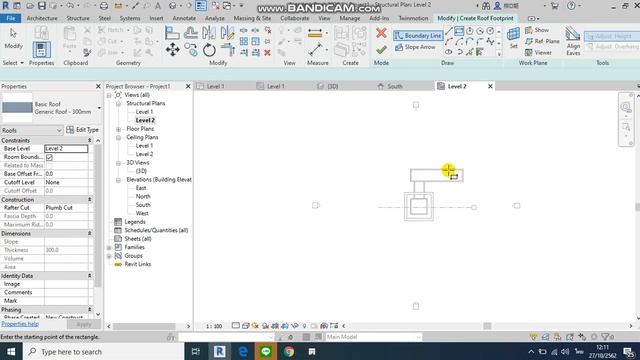Create a Ref Plane
This screenshot has width=640, height=360.
pyautogui.click(x=542, y=41)
